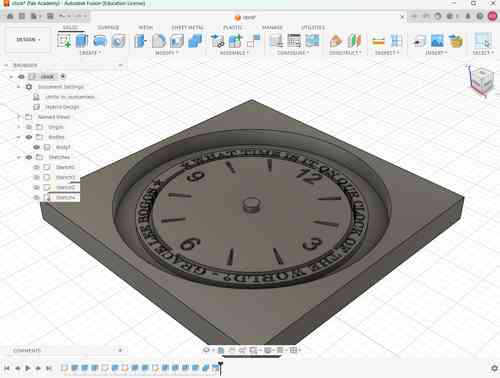The image size is (500, 378).
Task: Redo the last undone action
Action: [x=79, y=16]
